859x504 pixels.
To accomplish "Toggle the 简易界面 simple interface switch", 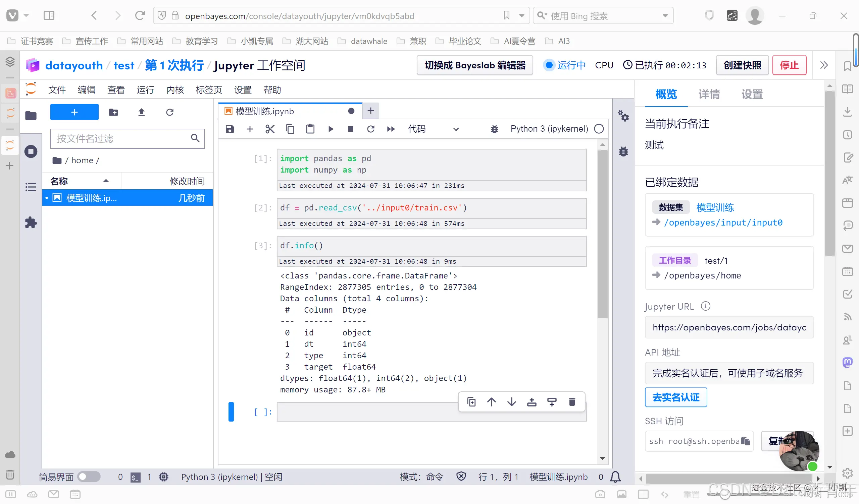I will pyautogui.click(x=89, y=477).
